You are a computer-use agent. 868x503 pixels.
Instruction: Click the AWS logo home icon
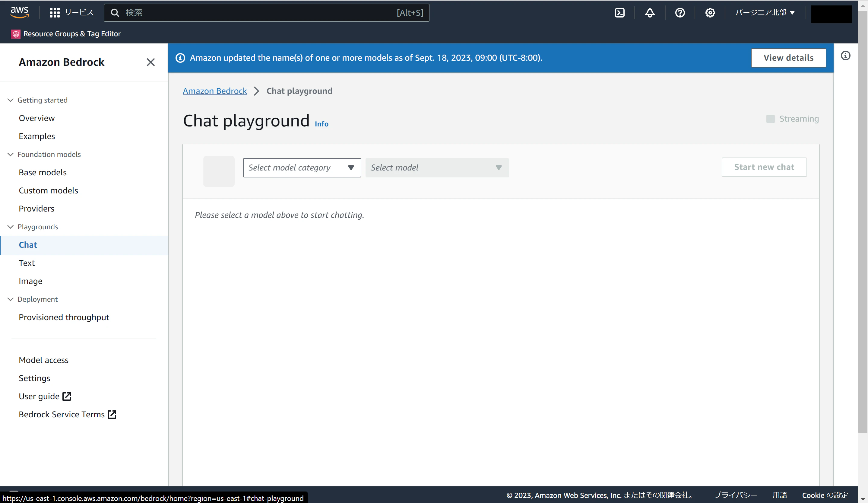[20, 12]
